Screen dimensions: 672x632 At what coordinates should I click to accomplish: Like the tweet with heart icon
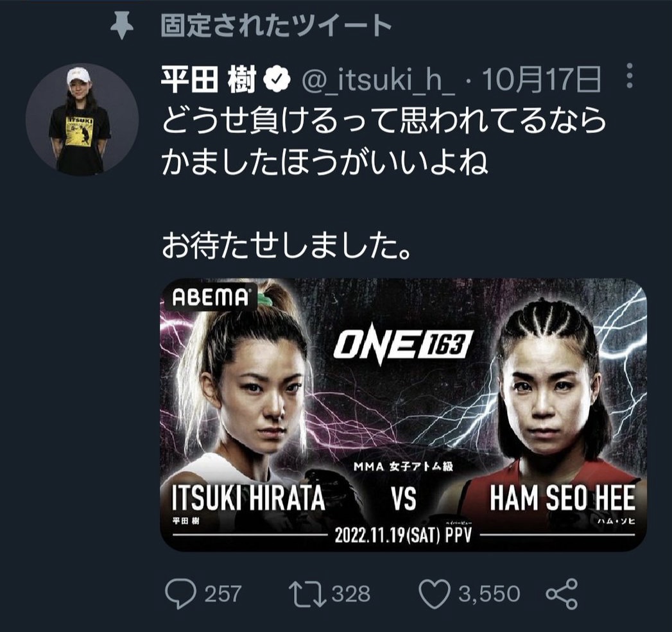[434, 594]
